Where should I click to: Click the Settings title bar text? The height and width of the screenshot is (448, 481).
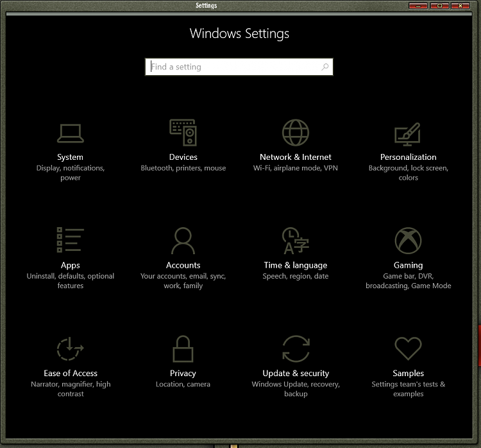click(206, 6)
